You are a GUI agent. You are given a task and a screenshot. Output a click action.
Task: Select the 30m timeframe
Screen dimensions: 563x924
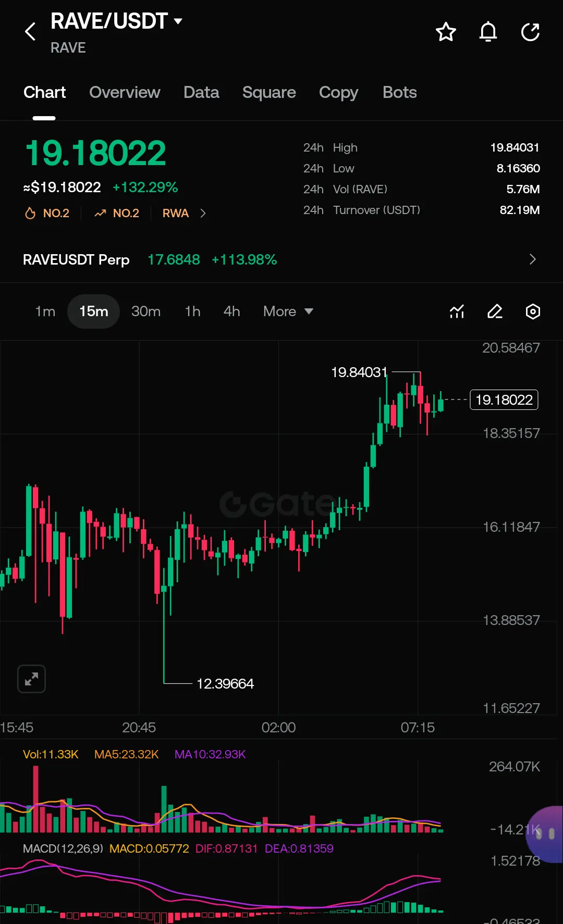tap(146, 311)
